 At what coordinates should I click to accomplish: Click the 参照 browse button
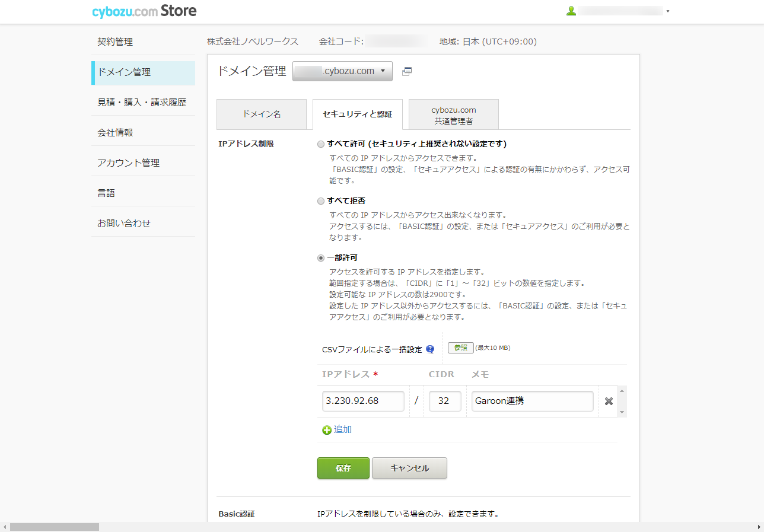pos(461,348)
